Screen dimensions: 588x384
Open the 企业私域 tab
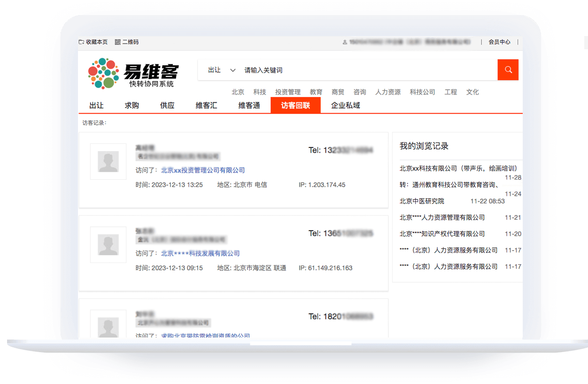coord(345,105)
